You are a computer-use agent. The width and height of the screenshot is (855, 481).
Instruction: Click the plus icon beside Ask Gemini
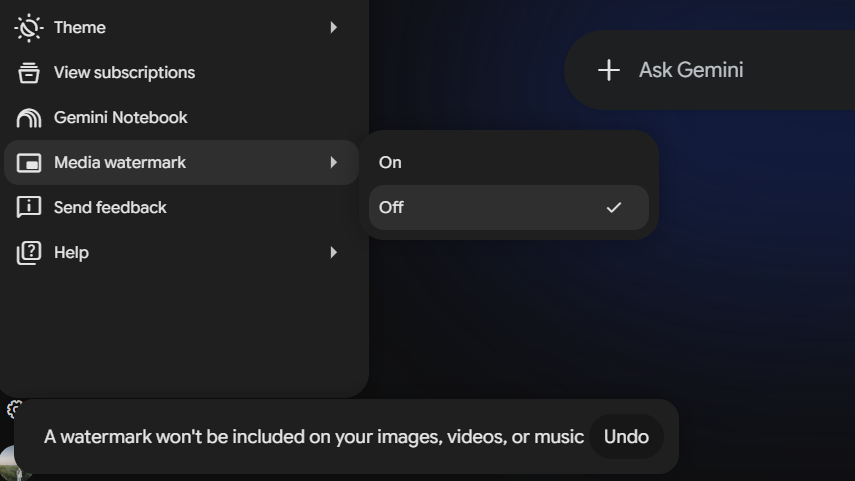609,70
